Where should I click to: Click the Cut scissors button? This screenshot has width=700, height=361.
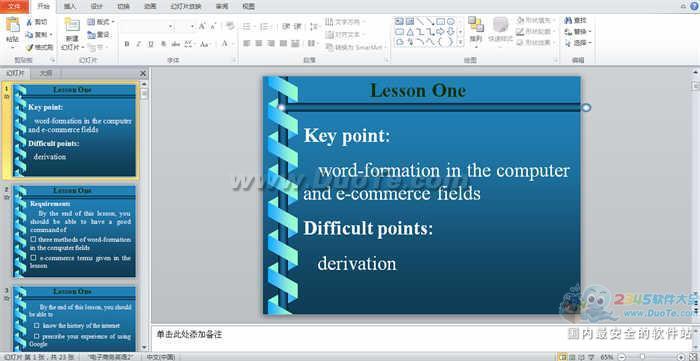point(38,21)
